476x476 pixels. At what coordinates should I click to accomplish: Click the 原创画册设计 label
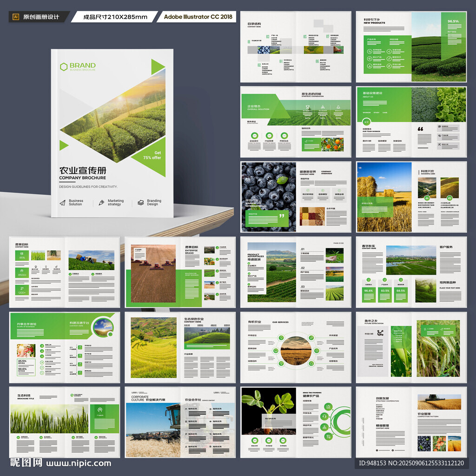(x=41, y=17)
